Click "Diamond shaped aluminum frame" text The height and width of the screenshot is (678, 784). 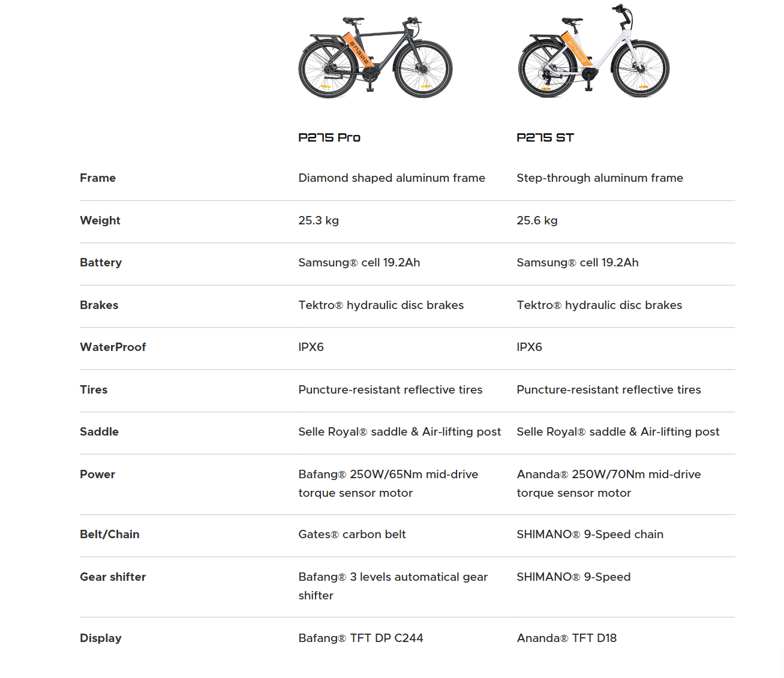tap(392, 178)
